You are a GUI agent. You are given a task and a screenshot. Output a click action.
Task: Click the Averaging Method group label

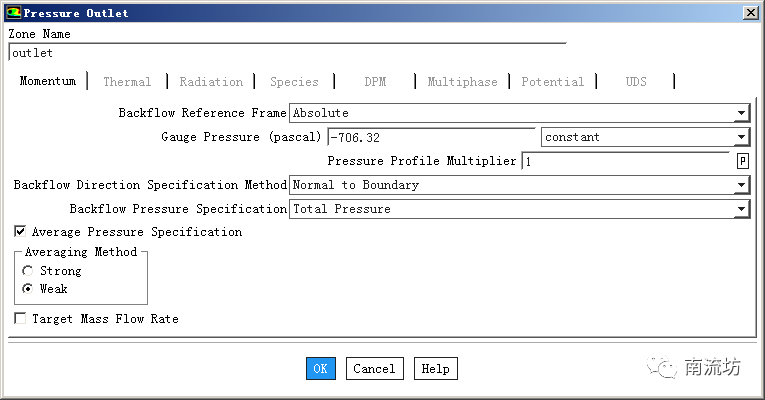pyautogui.click(x=81, y=252)
